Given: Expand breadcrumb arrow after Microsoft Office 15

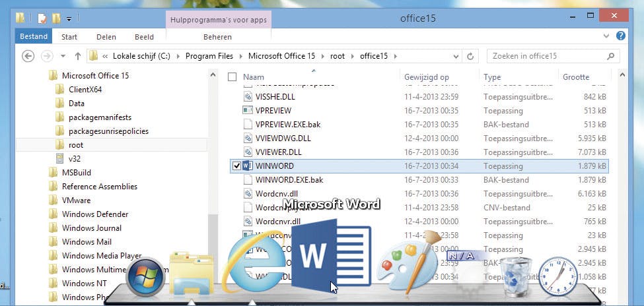Looking at the screenshot, I should tap(323, 56).
